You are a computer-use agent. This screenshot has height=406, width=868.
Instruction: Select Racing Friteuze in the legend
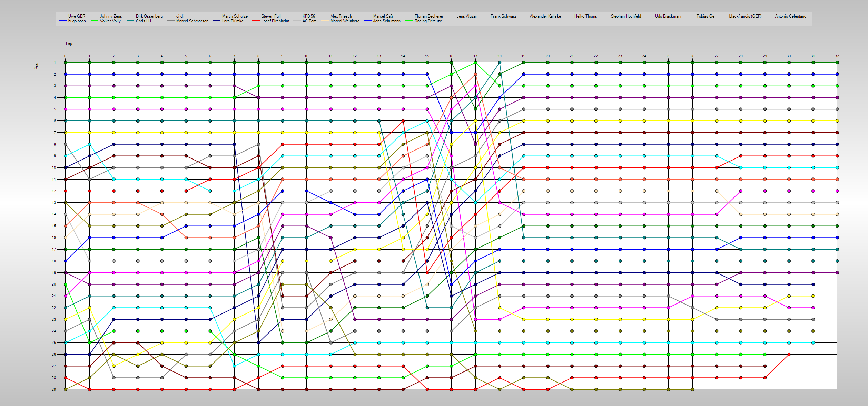point(424,21)
